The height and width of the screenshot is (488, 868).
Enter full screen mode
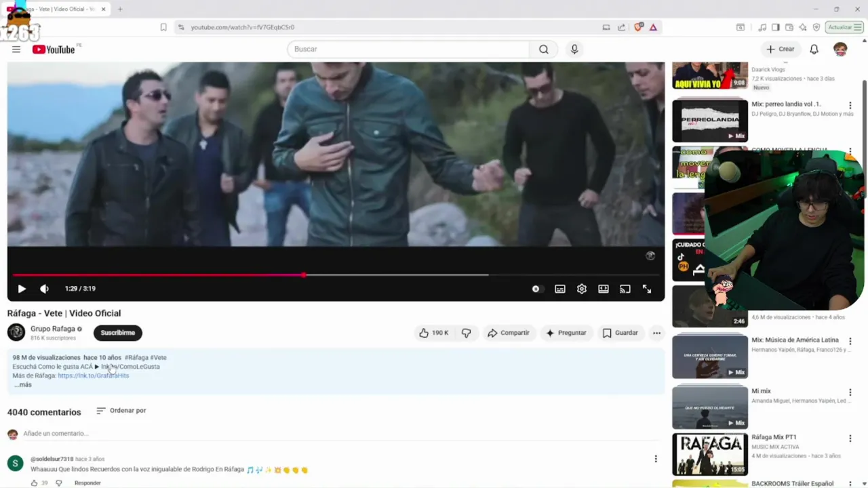647,289
